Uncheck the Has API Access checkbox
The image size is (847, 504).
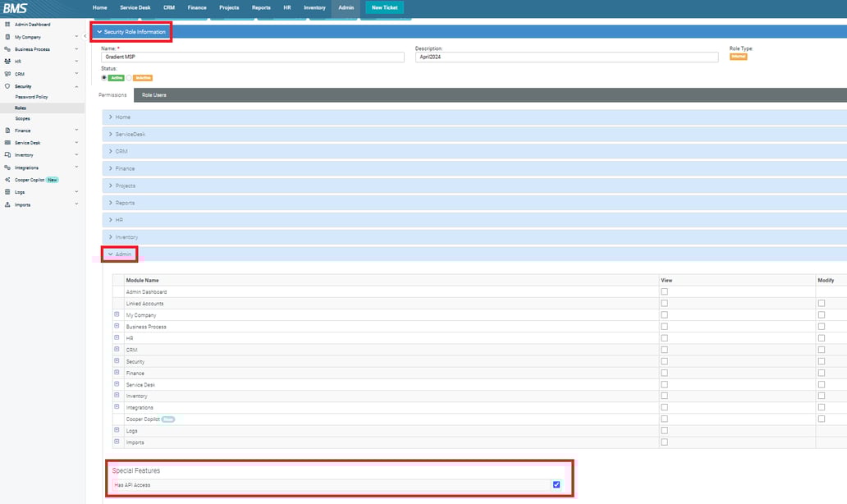click(556, 484)
